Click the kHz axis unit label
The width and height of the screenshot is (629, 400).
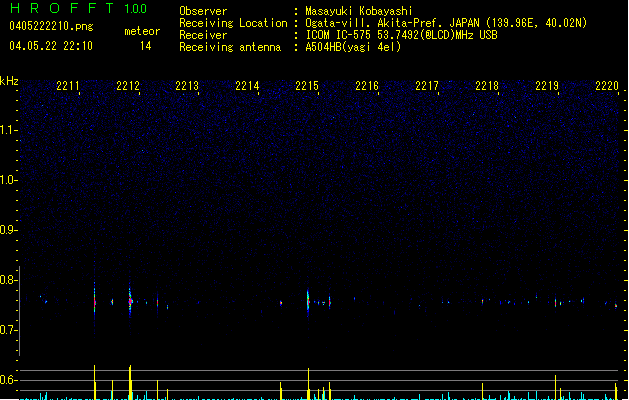pyautogui.click(x=9, y=81)
